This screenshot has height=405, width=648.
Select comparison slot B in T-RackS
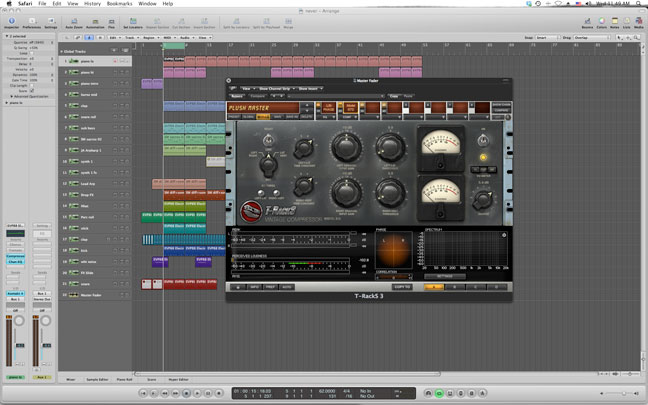(x=455, y=287)
